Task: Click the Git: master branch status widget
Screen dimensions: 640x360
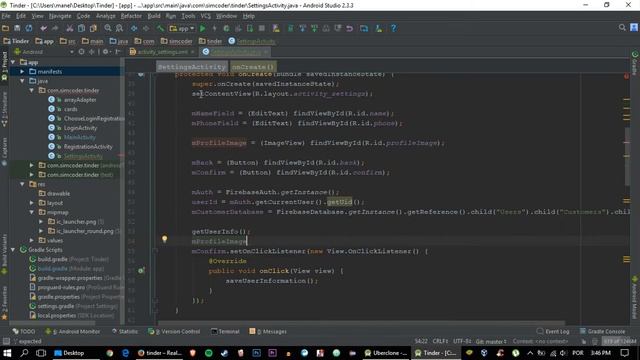Action: point(491,341)
